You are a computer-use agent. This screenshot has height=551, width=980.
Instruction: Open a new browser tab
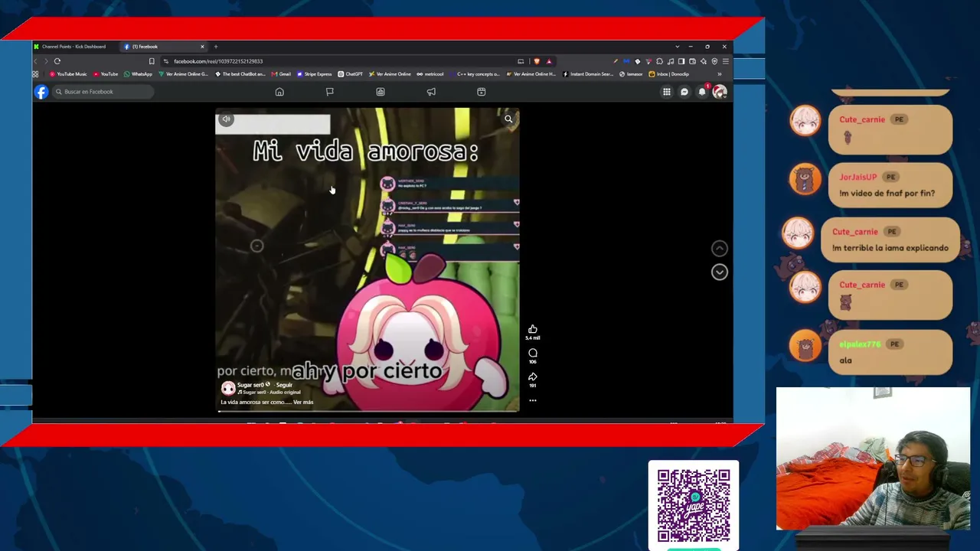tap(216, 47)
